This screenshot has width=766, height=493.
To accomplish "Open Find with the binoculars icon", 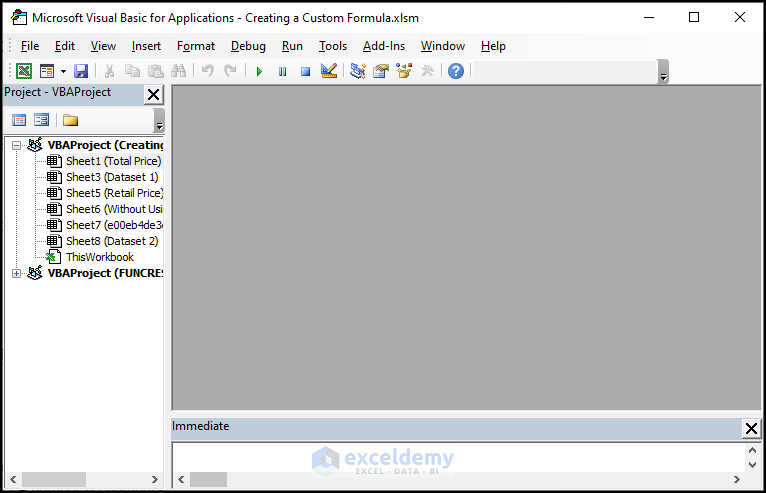I will coord(178,71).
